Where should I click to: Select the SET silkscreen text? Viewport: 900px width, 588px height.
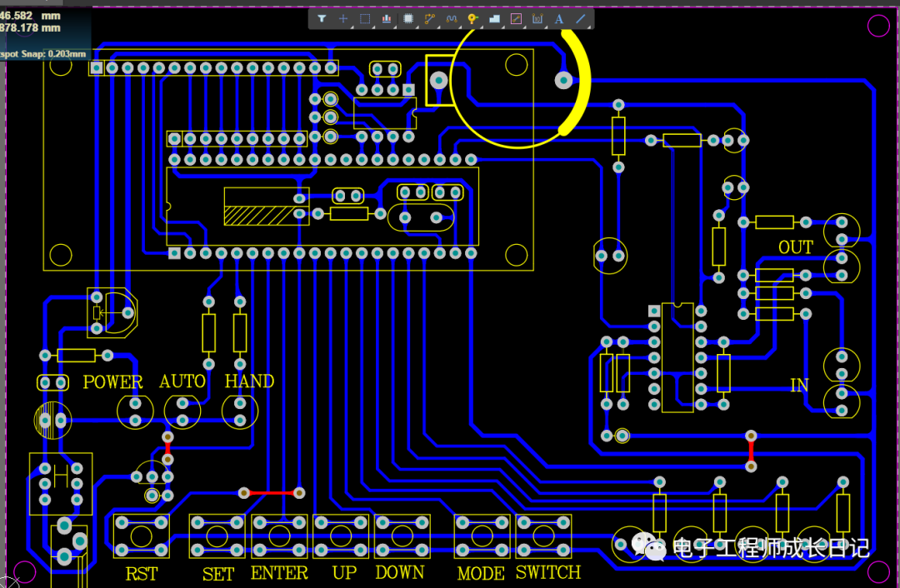pyautogui.click(x=218, y=574)
